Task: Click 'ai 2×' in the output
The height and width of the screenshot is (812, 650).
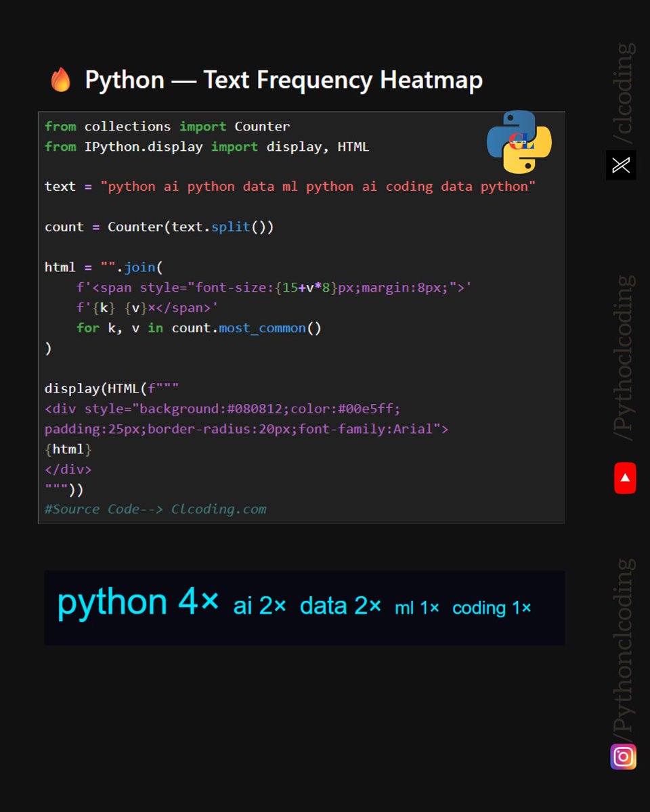Action: click(260, 606)
